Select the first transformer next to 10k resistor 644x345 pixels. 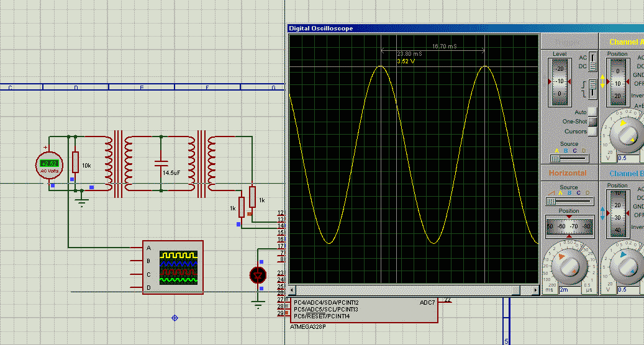(x=118, y=164)
